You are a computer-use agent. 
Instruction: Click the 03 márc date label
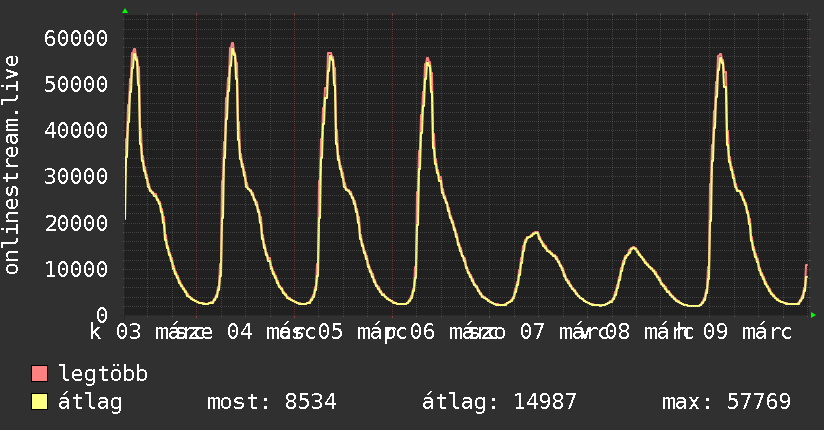click(161, 332)
